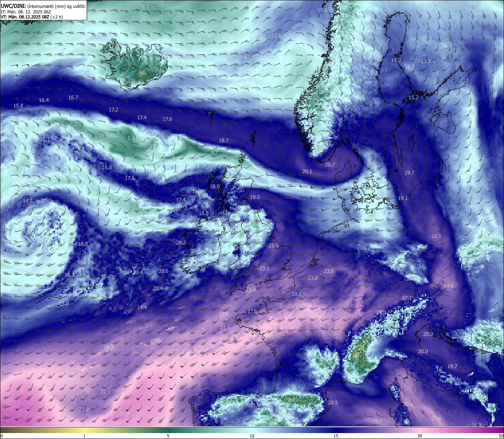Click the 25.7 value at the bottom
504x439 pixels.
point(377,422)
